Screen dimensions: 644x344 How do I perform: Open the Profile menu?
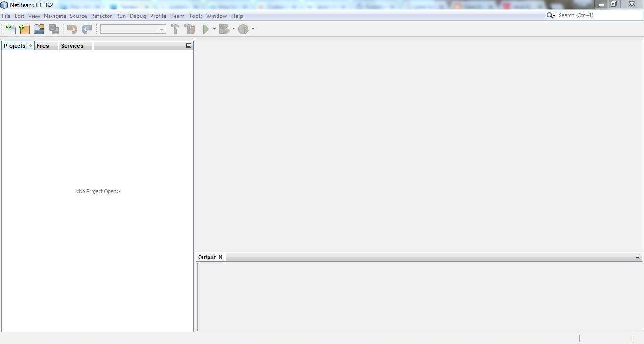tap(158, 16)
